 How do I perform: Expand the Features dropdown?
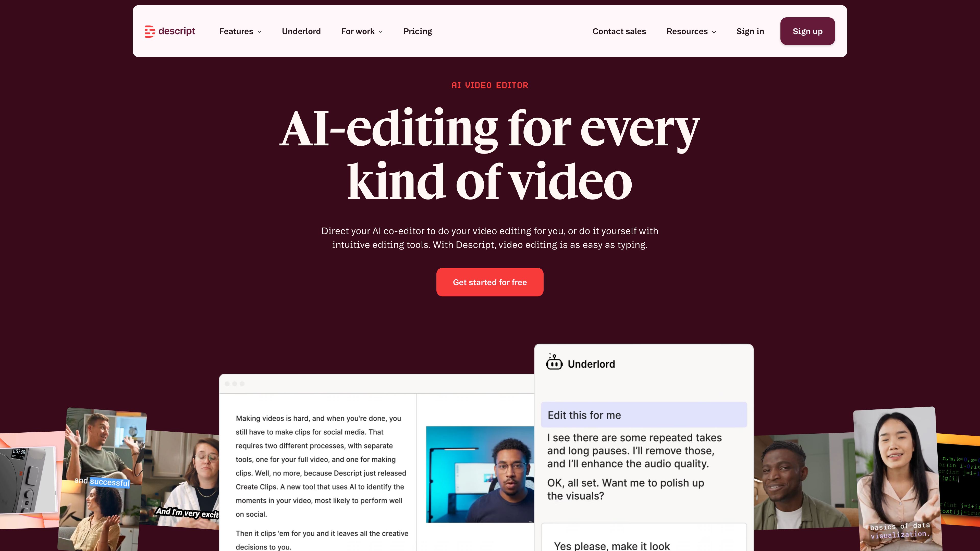pos(240,31)
